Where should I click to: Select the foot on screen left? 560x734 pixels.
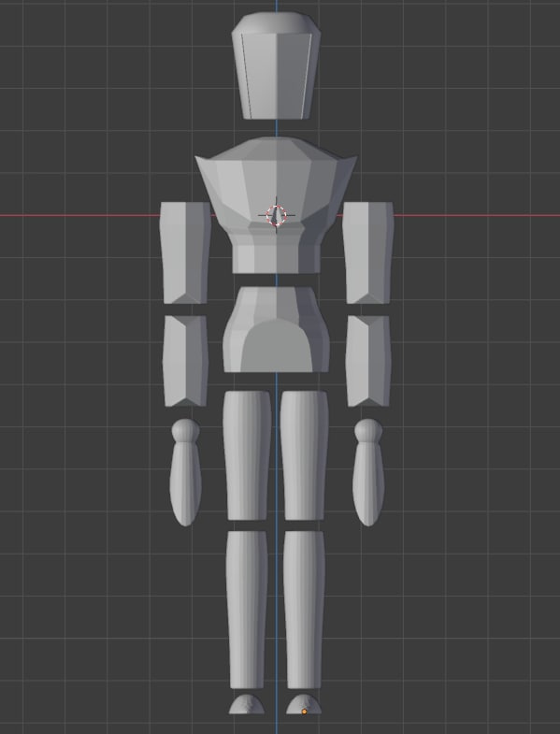click(x=246, y=704)
